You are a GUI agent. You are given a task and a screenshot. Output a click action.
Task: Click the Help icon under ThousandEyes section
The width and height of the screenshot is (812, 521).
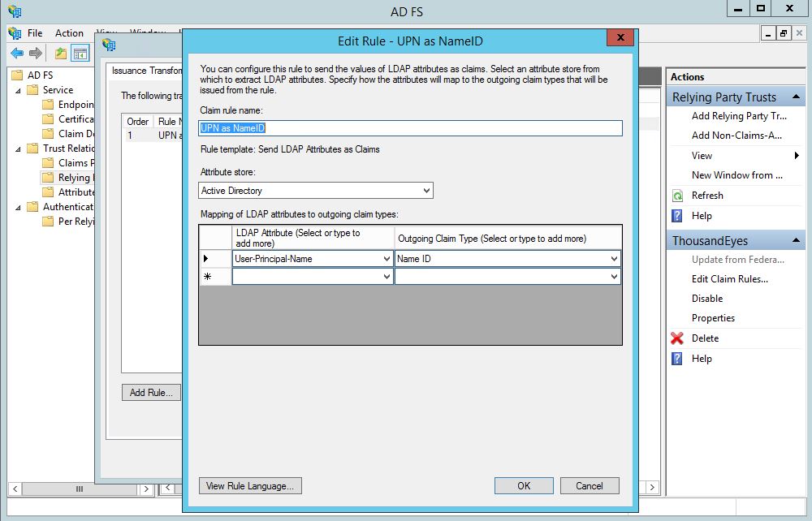click(x=677, y=359)
